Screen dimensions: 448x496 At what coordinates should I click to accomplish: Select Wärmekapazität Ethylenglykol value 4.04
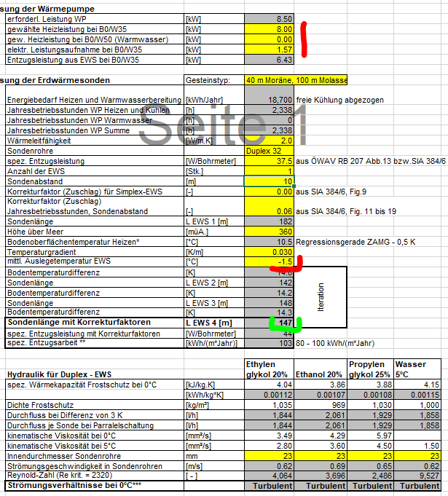[x=270, y=385]
